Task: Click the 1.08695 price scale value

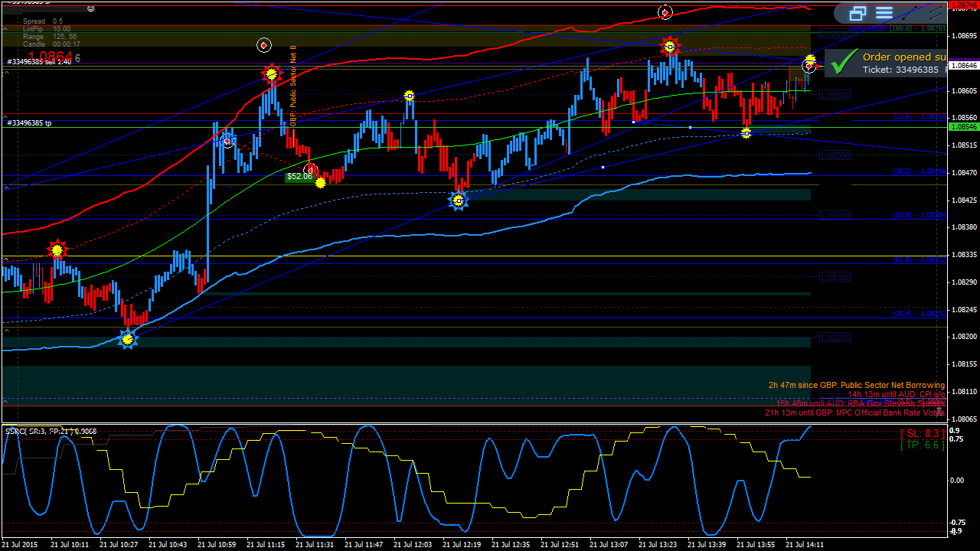Action: [963, 36]
